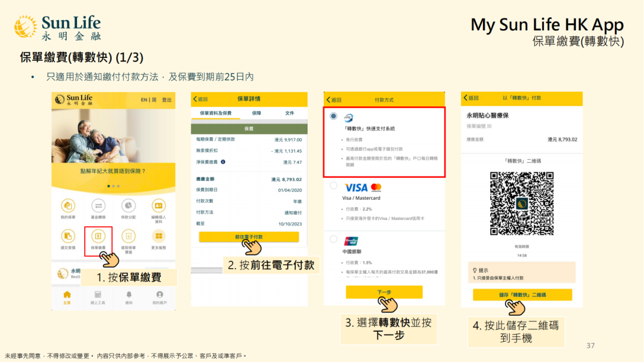Click the info icon beside 淨保費徵費
Image resolution: width=644 pixels, height=362 pixels.
[223, 162]
